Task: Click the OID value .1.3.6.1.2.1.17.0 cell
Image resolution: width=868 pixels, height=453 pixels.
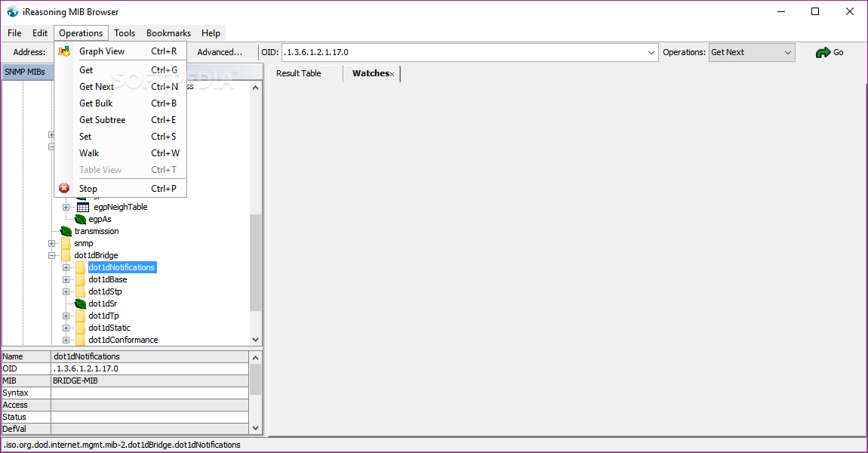Action: 149,369
